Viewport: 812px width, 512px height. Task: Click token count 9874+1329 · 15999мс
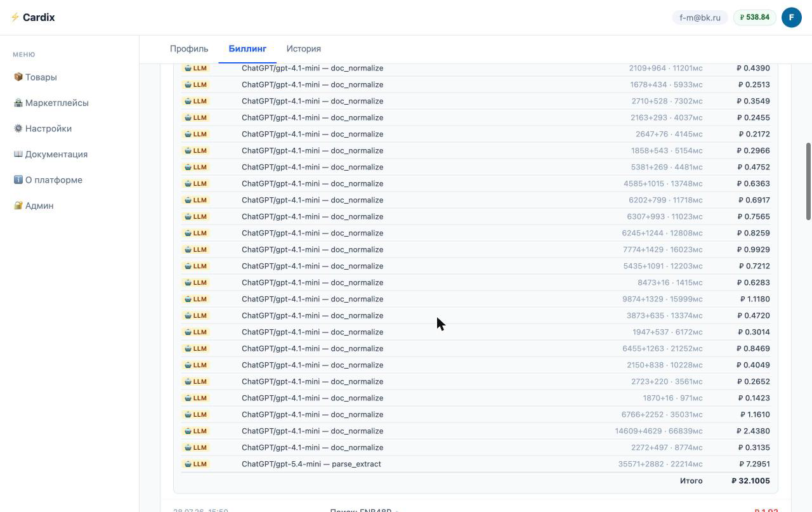click(x=662, y=299)
